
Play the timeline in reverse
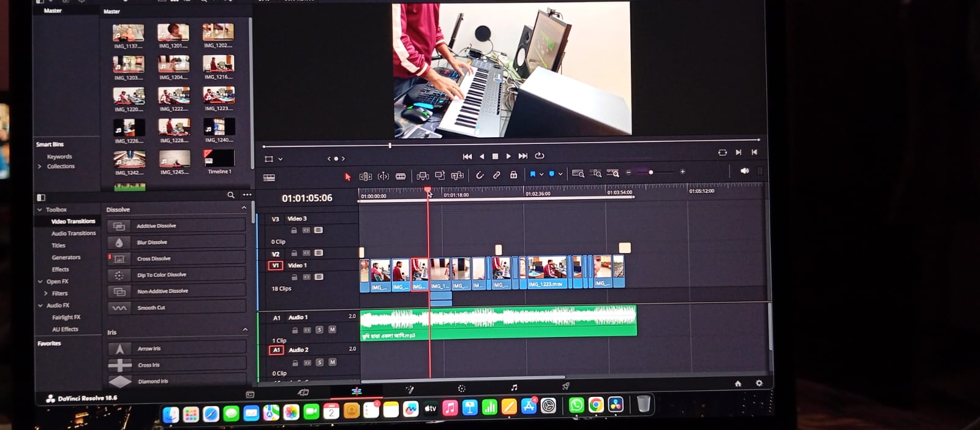click(x=481, y=157)
